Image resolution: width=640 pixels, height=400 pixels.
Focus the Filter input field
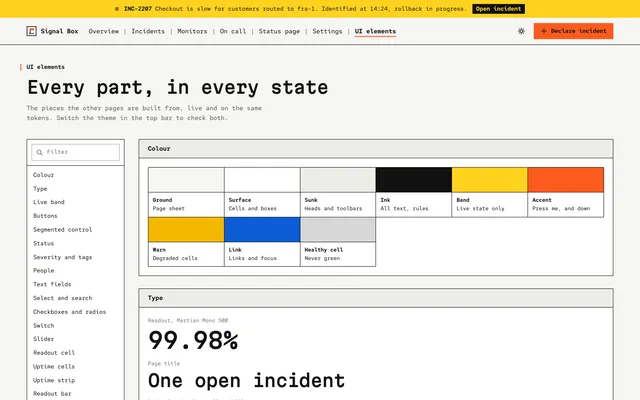click(x=76, y=152)
